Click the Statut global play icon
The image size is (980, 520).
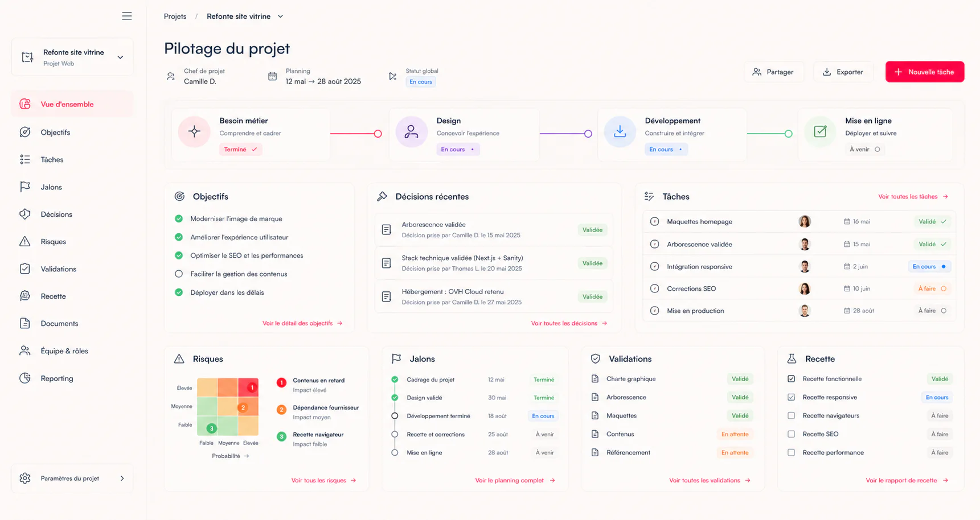tap(392, 76)
